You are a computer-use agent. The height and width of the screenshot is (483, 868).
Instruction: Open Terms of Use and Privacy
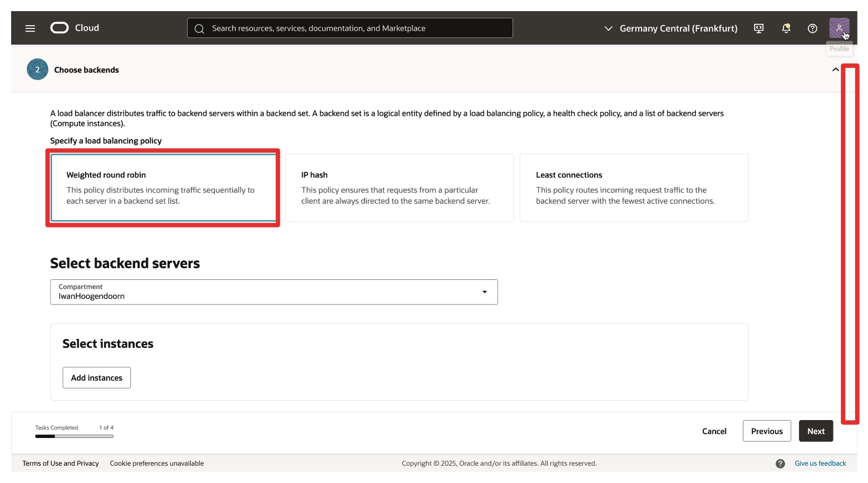tap(61, 464)
